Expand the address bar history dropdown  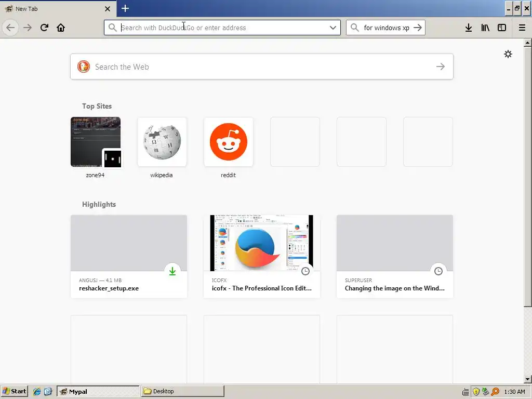[x=333, y=28]
